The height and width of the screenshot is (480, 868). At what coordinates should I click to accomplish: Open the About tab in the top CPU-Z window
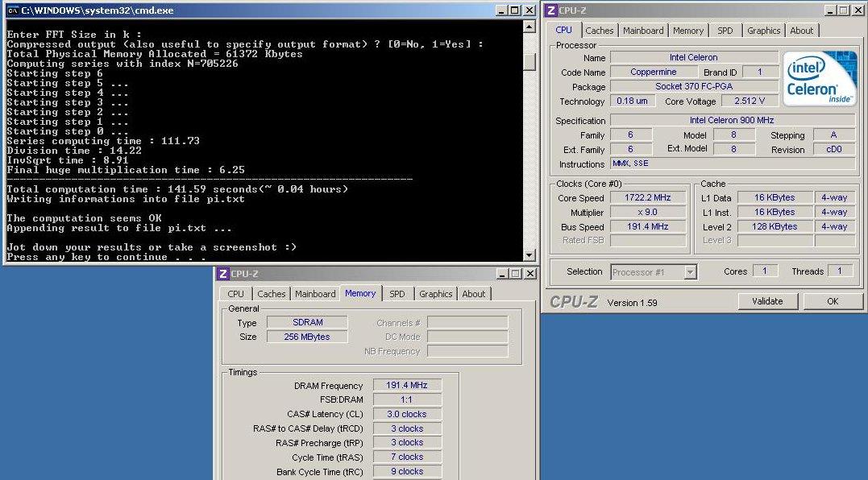tap(802, 31)
